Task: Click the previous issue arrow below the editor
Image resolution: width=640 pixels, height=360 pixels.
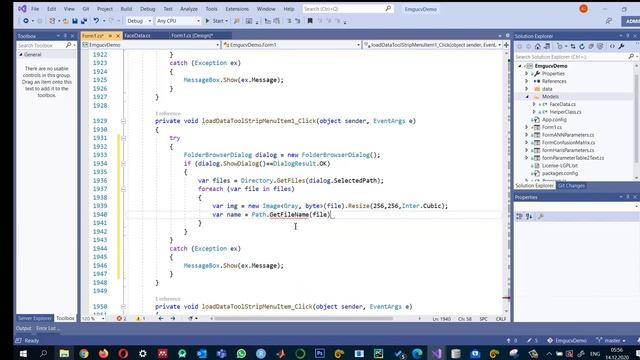Action: point(161,318)
